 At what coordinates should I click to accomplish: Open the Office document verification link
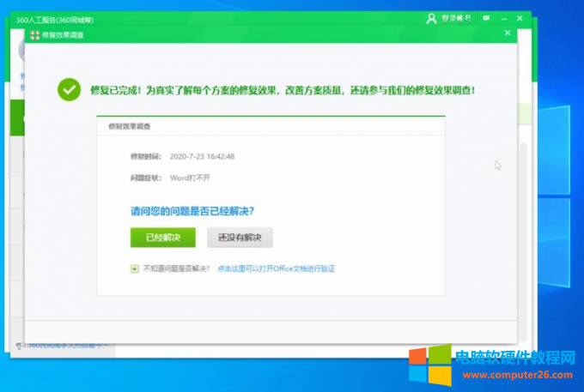(x=276, y=268)
